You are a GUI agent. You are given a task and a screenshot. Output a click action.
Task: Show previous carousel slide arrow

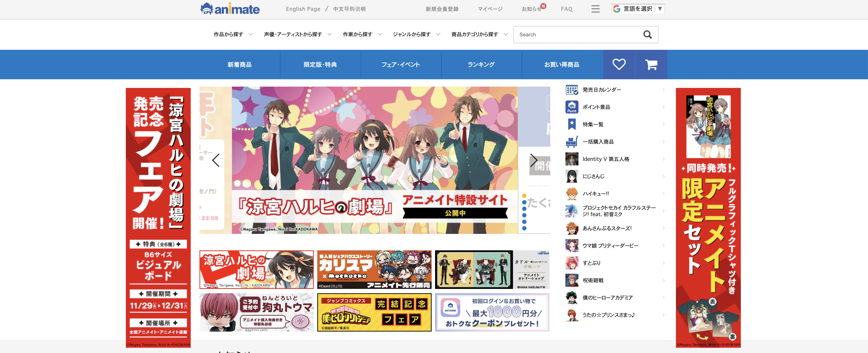[x=216, y=160]
